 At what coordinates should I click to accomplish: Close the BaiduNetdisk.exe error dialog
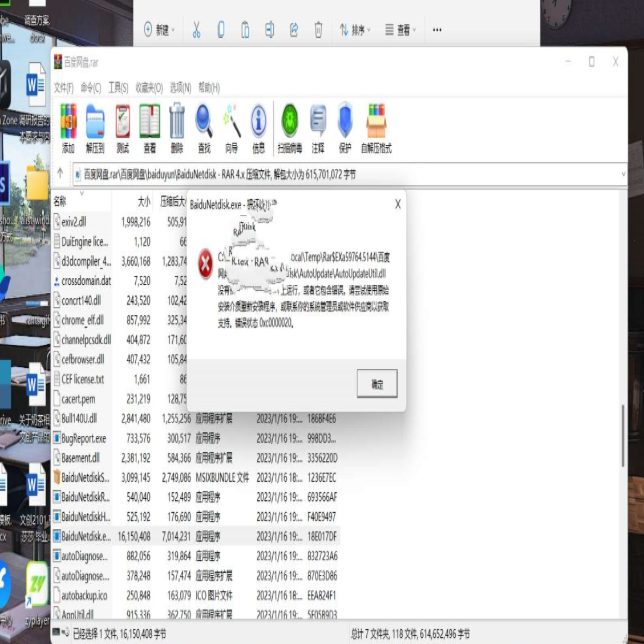click(398, 204)
